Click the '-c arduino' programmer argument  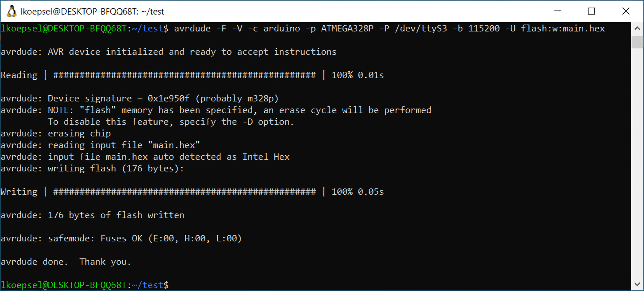(x=274, y=29)
